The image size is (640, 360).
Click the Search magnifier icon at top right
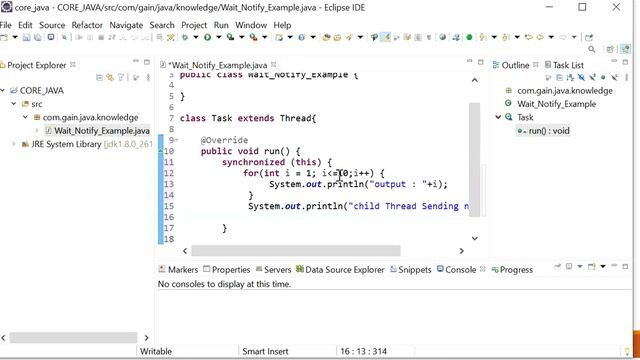(591, 49)
